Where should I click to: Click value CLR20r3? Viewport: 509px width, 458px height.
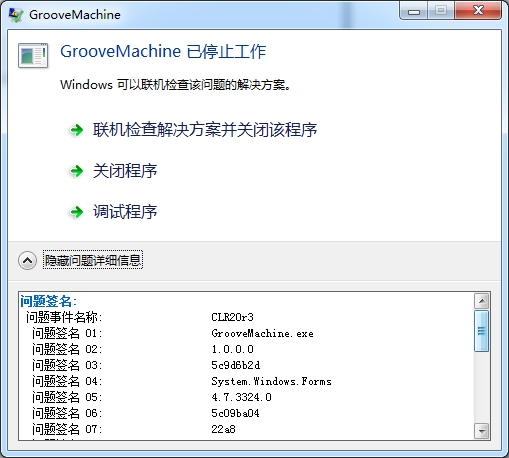pos(232,317)
